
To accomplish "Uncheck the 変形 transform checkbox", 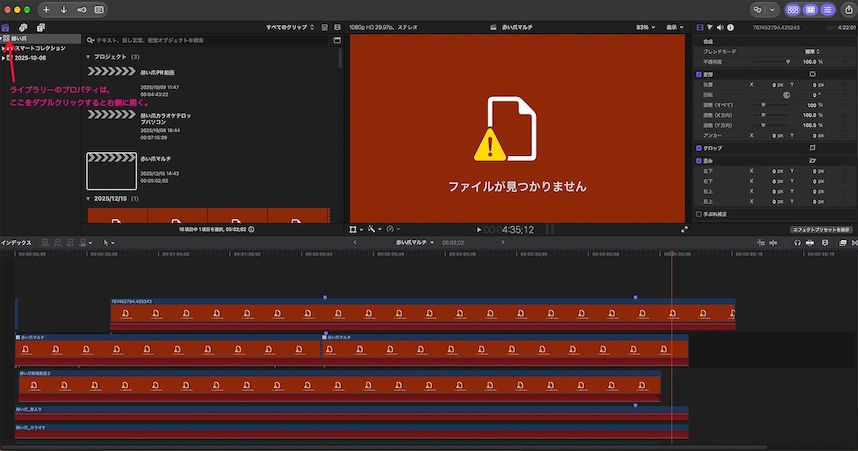I will click(x=699, y=74).
